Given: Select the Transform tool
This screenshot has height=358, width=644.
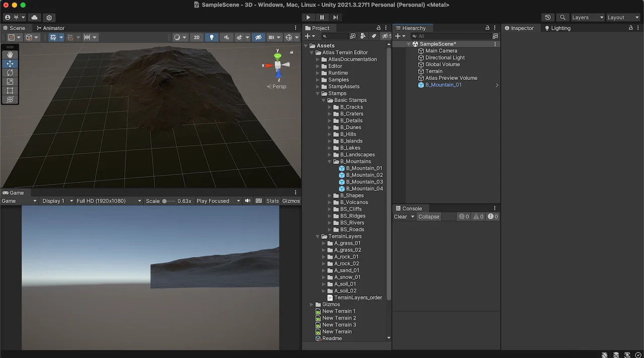Looking at the screenshot, I should tap(10, 100).
